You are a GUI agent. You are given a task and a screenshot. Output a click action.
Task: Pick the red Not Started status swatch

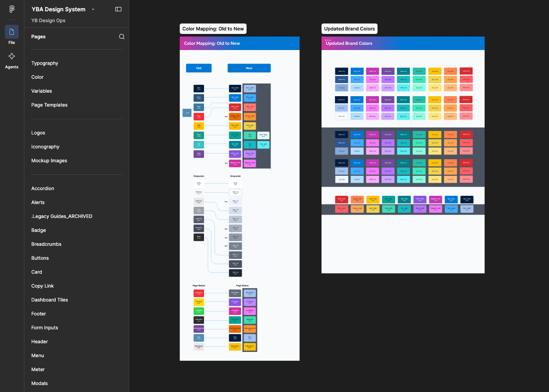199,293
